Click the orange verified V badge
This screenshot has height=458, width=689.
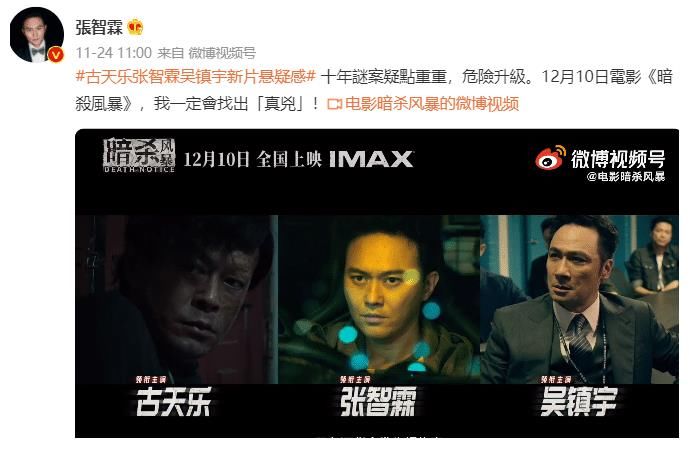(x=56, y=55)
